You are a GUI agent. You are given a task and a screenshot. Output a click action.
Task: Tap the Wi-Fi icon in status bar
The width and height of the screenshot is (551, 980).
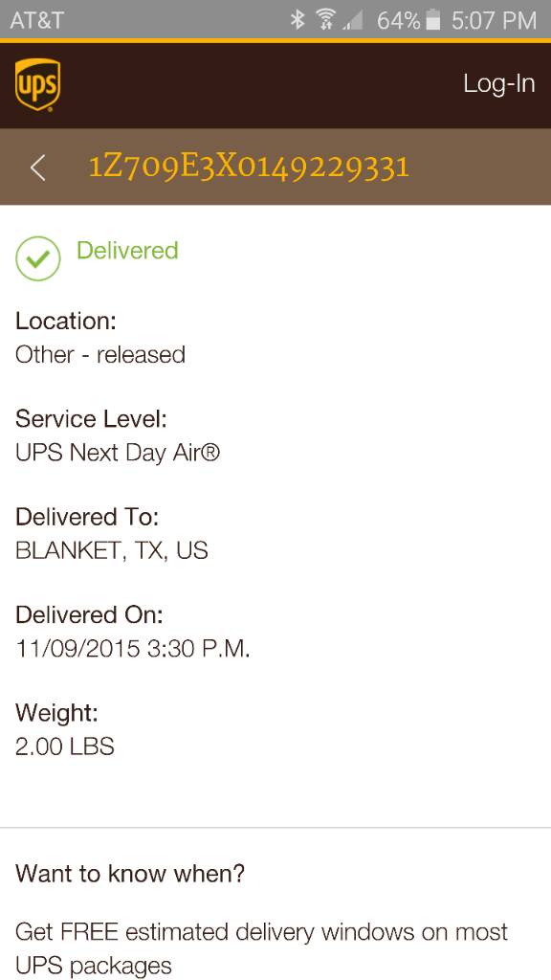(323, 20)
